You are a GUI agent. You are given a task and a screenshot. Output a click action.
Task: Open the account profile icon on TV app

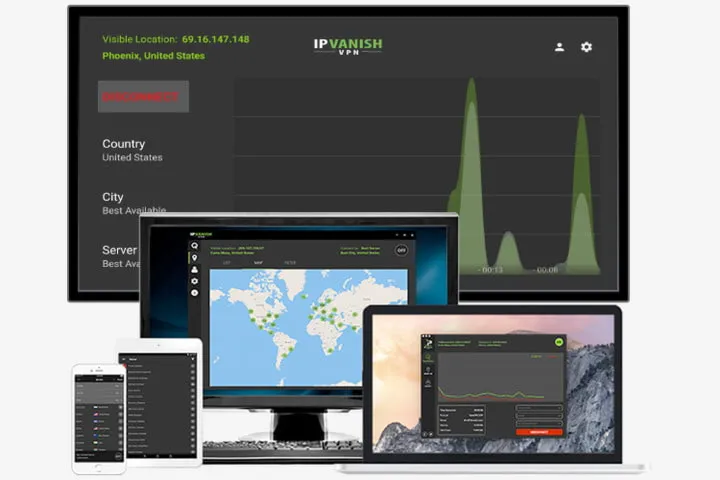[x=559, y=47]
